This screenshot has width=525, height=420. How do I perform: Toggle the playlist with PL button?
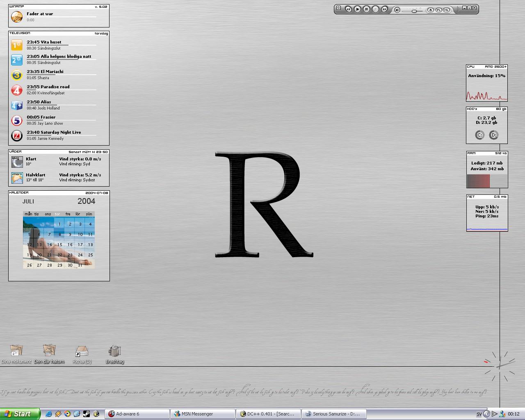(438, 10)
